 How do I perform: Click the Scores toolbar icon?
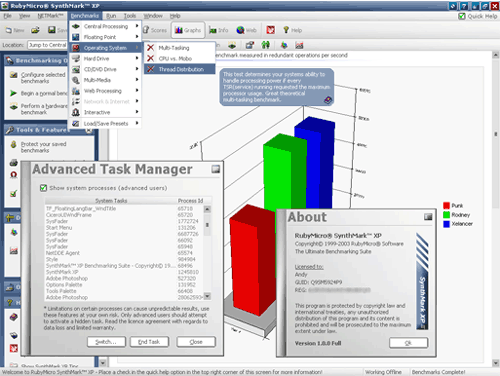[146, 30]
